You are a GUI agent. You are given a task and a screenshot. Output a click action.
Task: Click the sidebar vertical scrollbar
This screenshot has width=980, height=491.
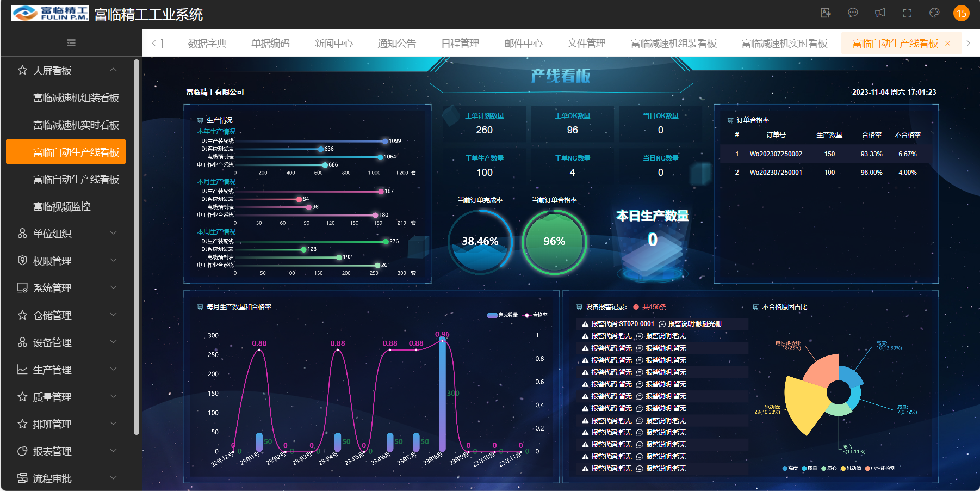point(137,248)
